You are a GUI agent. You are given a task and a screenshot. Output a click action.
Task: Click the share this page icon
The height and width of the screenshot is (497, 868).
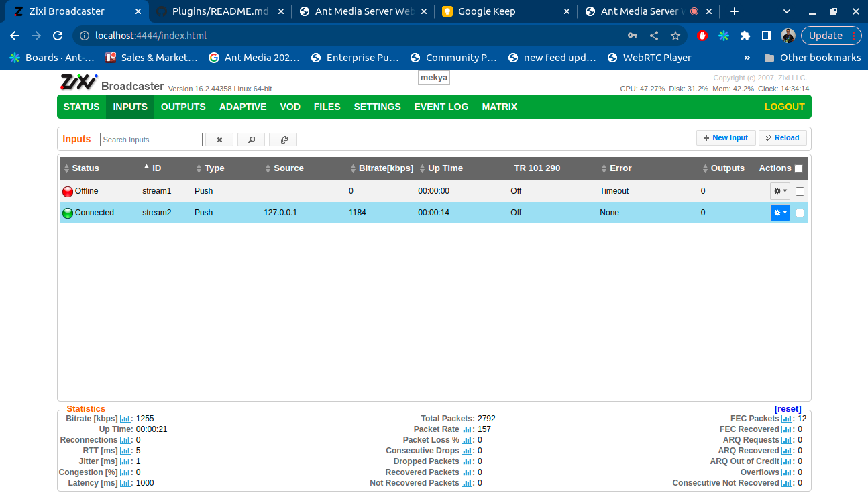654,36
